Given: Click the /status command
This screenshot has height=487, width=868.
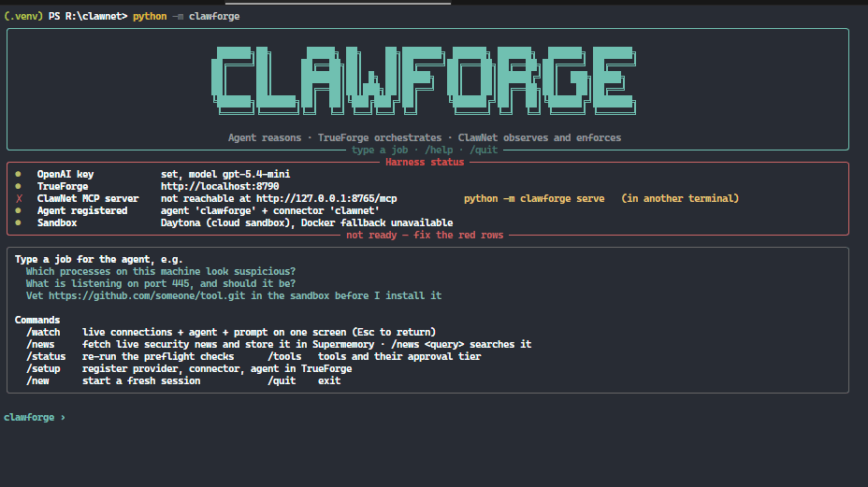Looking at the screenshot, I should pyautogui.click(x=46, y=356).
